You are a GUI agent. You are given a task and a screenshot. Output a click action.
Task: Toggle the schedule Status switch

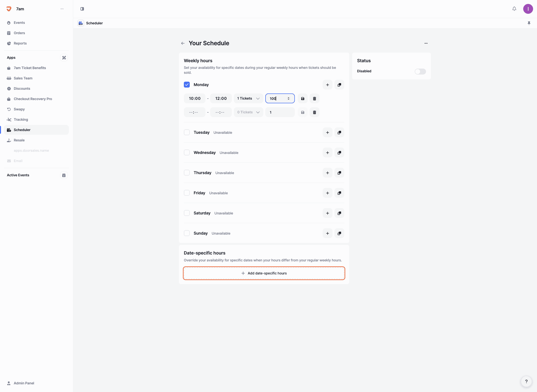(420, 71)
